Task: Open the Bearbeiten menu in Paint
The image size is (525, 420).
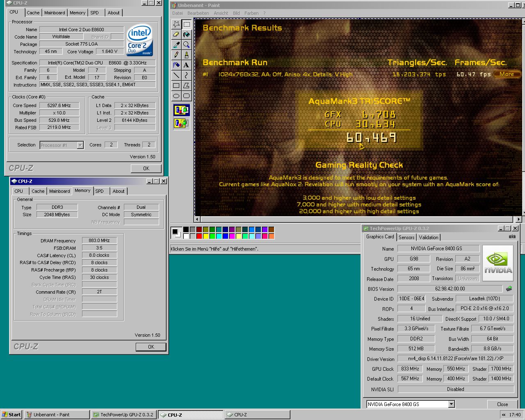Action: (x=198, y=13)
